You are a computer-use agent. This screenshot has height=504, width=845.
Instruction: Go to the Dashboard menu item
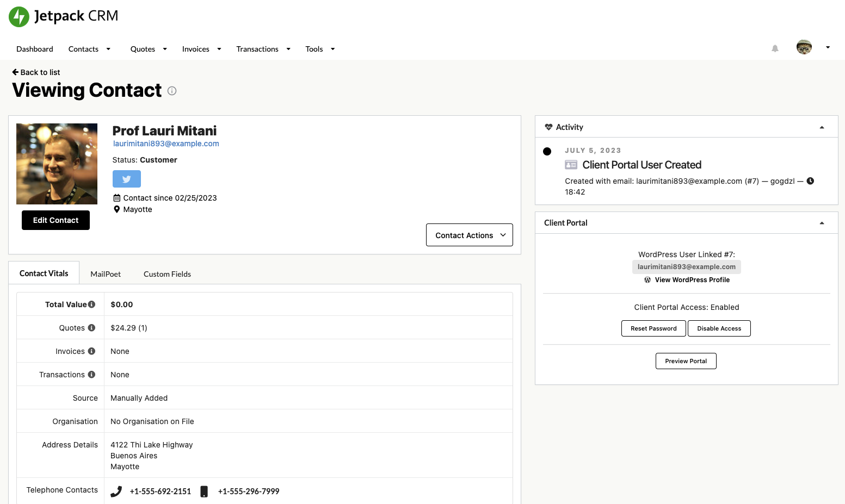pyautogui.click(x=34, y=49)
